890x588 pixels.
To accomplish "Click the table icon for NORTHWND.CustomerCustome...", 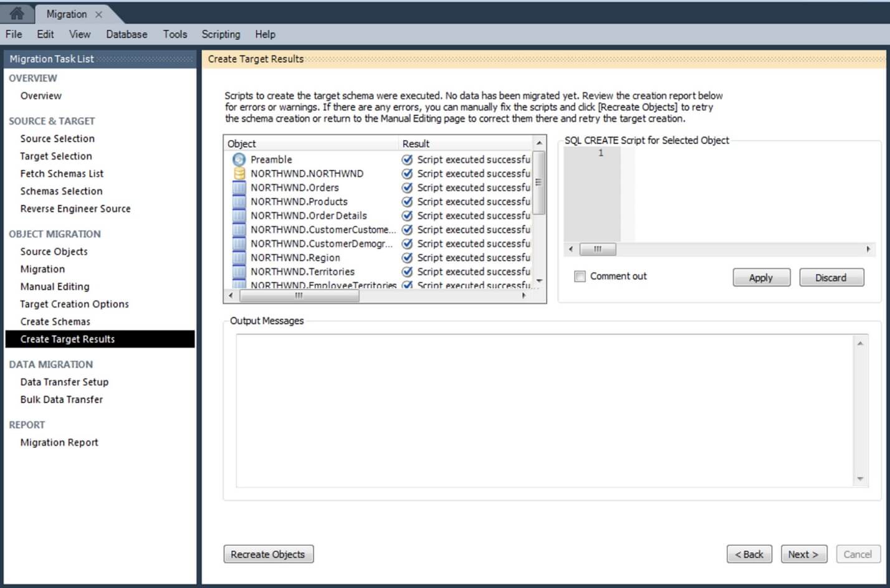I will [239, 229].
